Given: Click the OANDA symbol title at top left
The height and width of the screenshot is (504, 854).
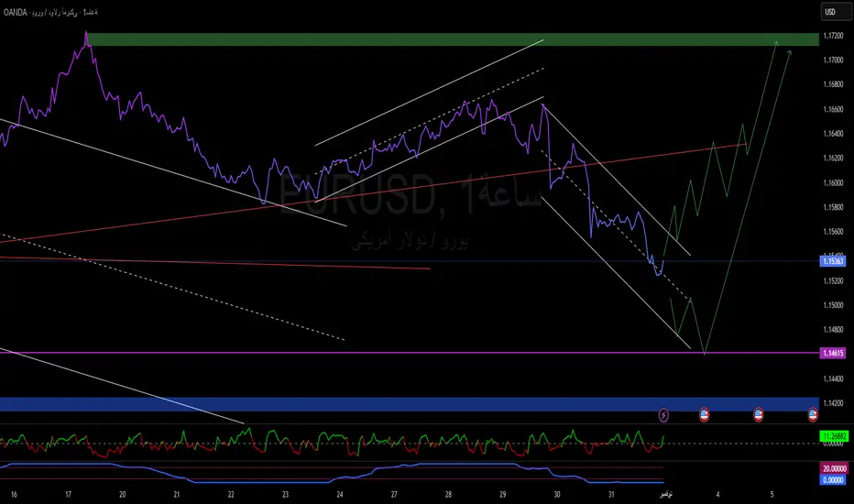Looking at the screenshot, I should coord(50,12).
